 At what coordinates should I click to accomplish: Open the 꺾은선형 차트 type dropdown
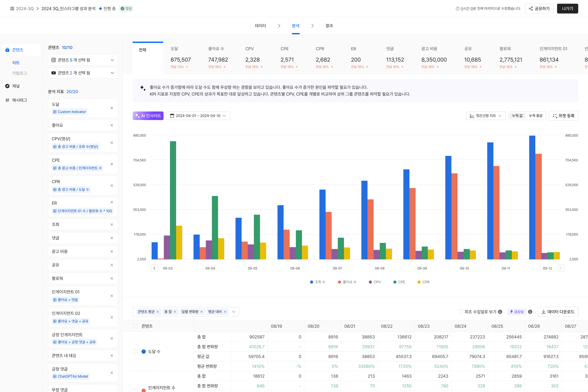click(486, 116)
